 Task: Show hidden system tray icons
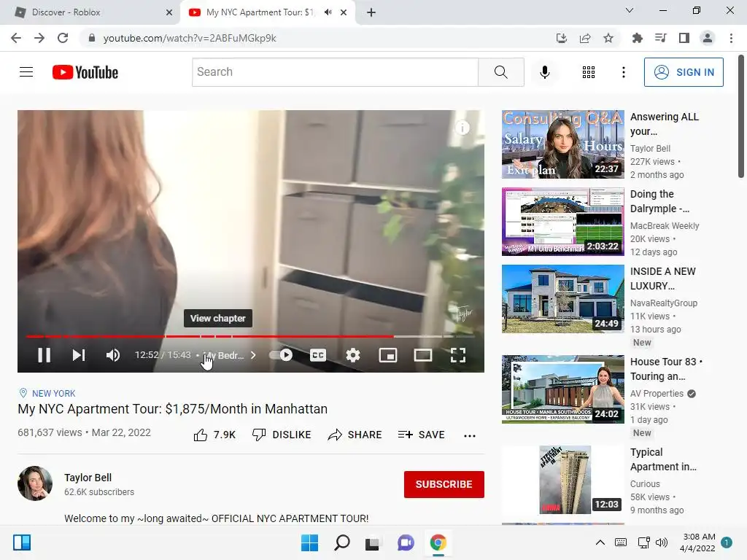pos(600,542)
